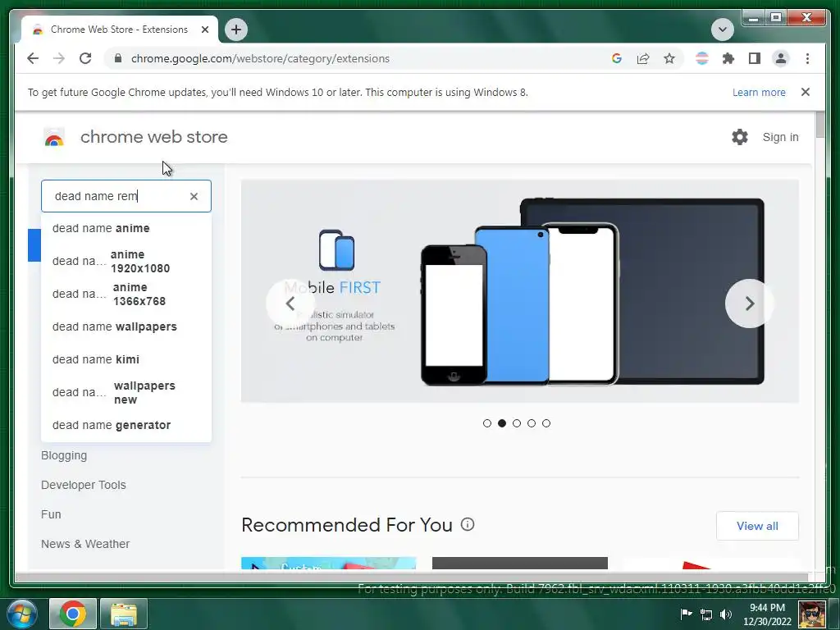Show next carousel slide
840x630 pixels.
coord(750,304)
